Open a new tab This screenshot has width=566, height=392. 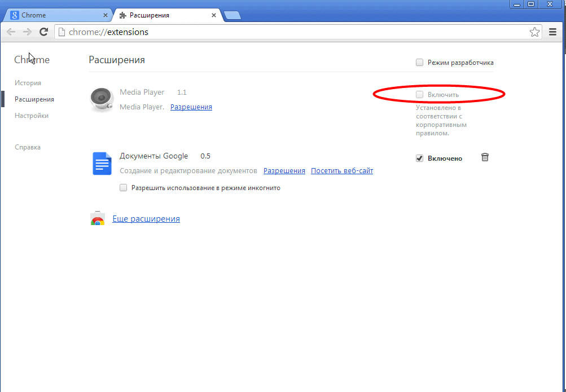point(232,15)
